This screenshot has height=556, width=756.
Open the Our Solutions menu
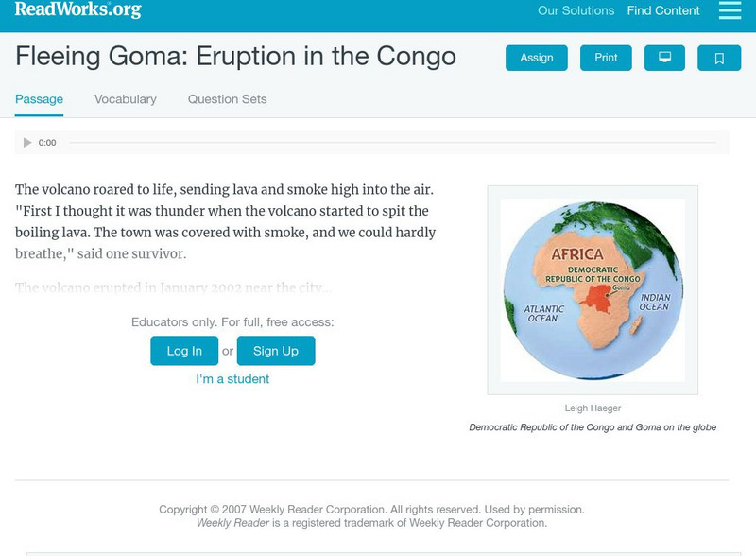(x=576, y=11)
